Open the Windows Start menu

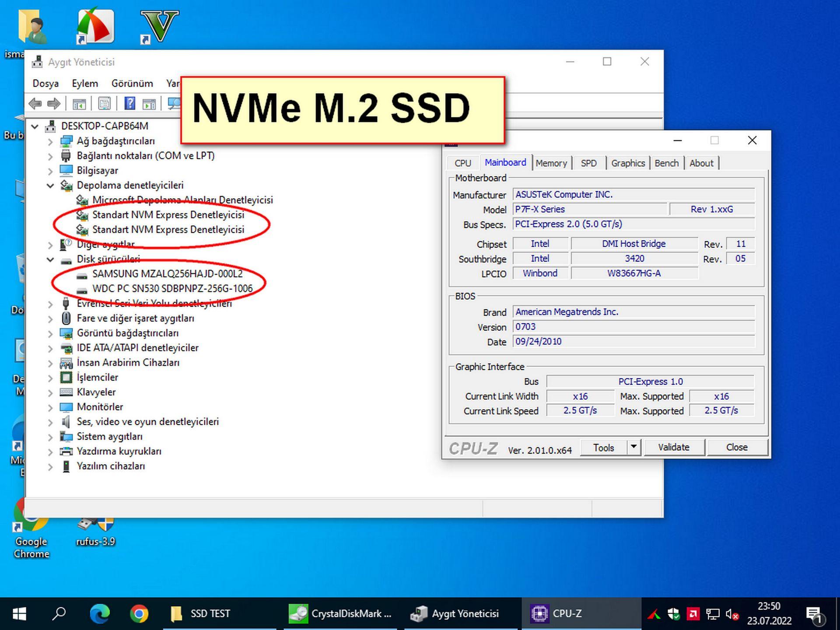click(19, 614)
